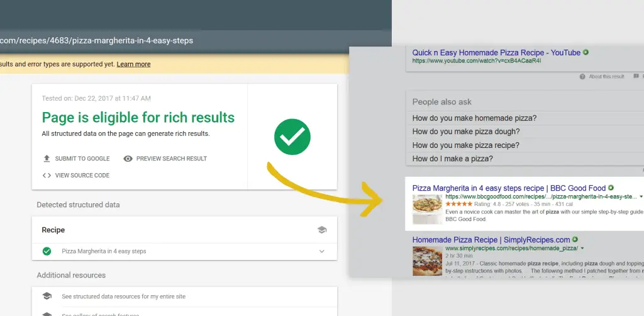Image resolution: width=644 pixels, height=316 pixels.
Task: Click 'All structured data on the page' sentence
Action: (x=126, y=133)
